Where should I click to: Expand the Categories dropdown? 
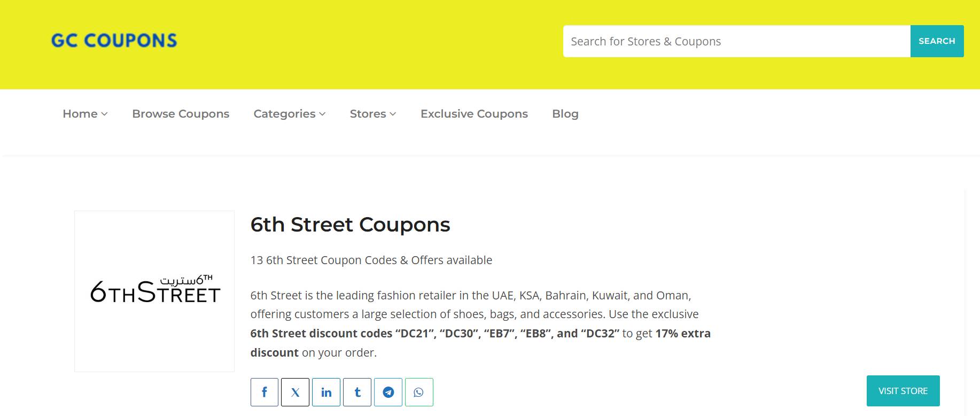[289, 114]
